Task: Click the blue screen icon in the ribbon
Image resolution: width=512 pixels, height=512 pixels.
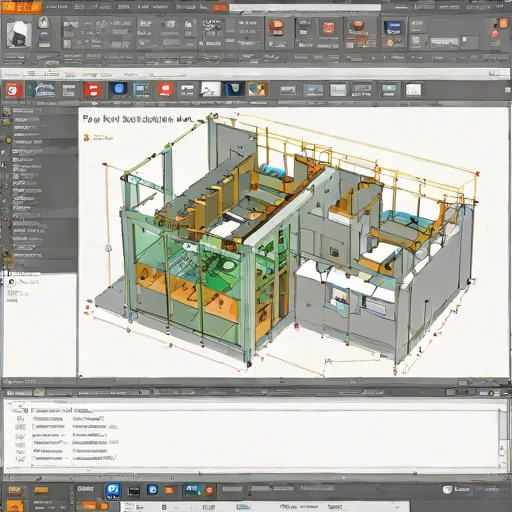Action: (393, 28)
